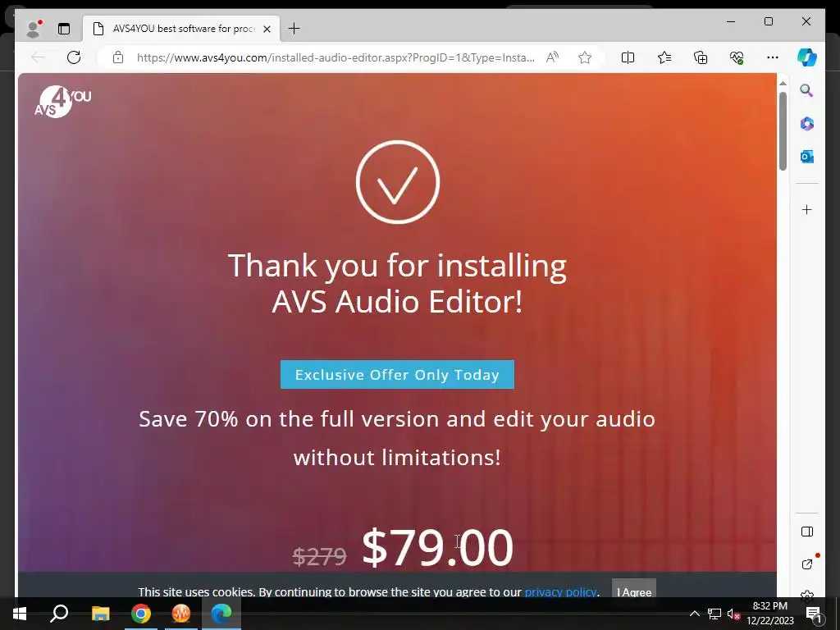Open the Edge profile icon
The height and width of the screenshot is (630, 840).
34,29
